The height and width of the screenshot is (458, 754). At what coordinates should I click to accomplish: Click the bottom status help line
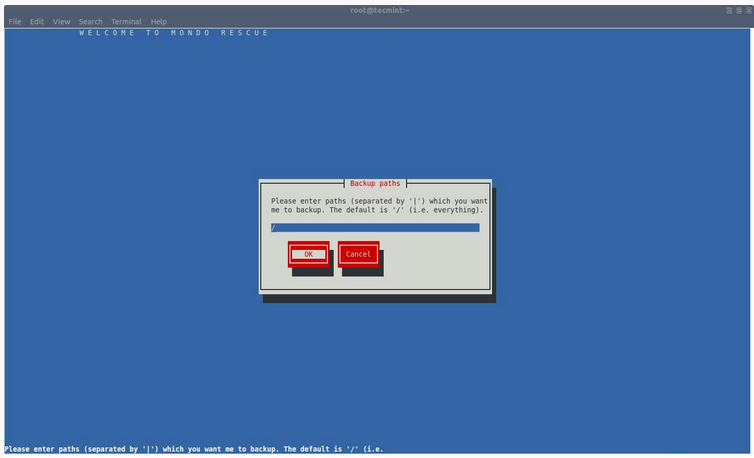point(194,449)
